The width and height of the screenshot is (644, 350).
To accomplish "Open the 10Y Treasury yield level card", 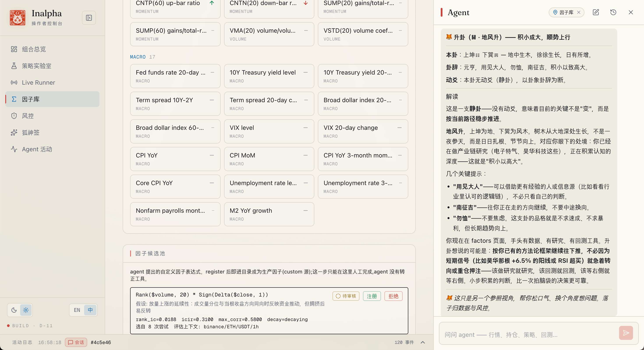I will tap(269, 76).
